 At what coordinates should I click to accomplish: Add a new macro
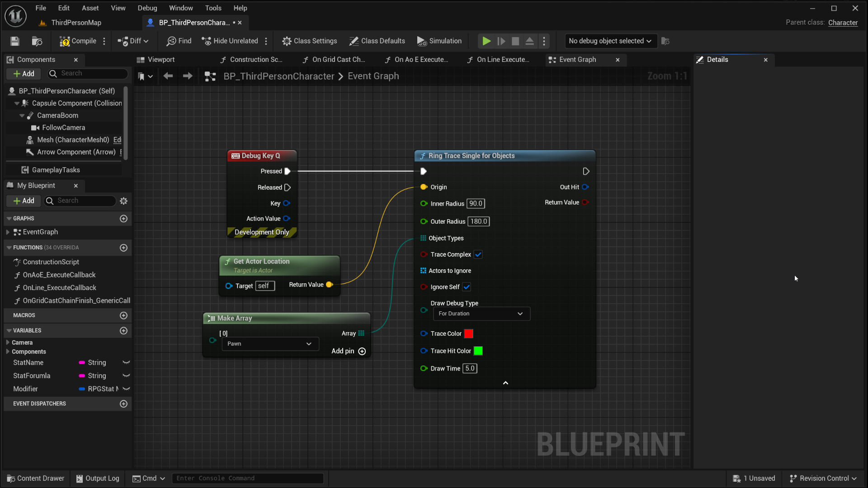pos(123,315)
